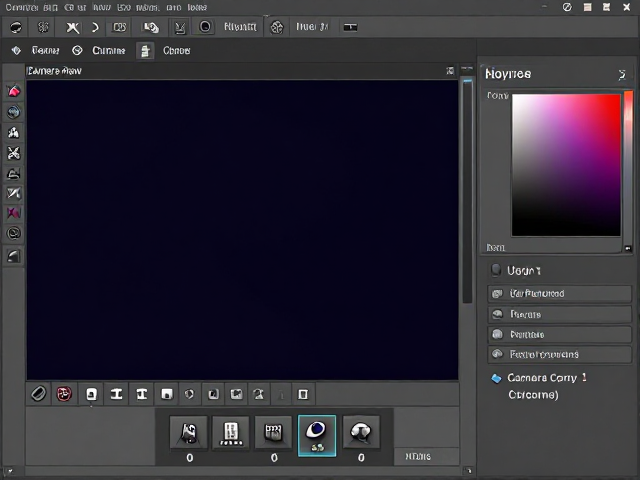Select the cyan-highlighted eye thumbnail

317,436
